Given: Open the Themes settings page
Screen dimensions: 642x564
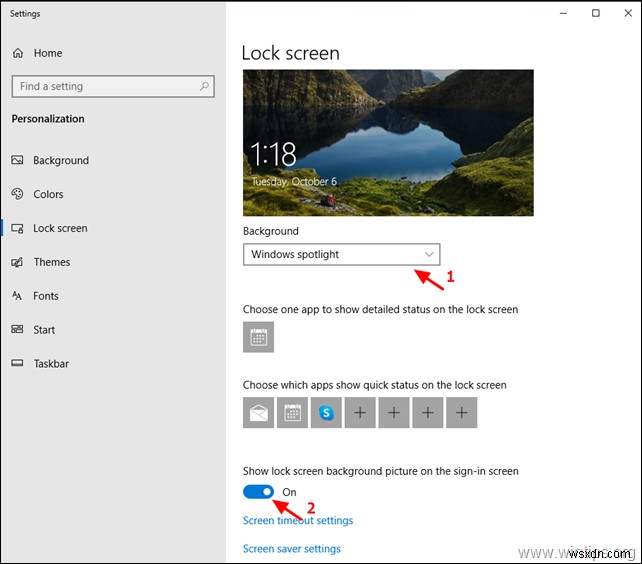Looking at the screenshot, I should point(52,262).
